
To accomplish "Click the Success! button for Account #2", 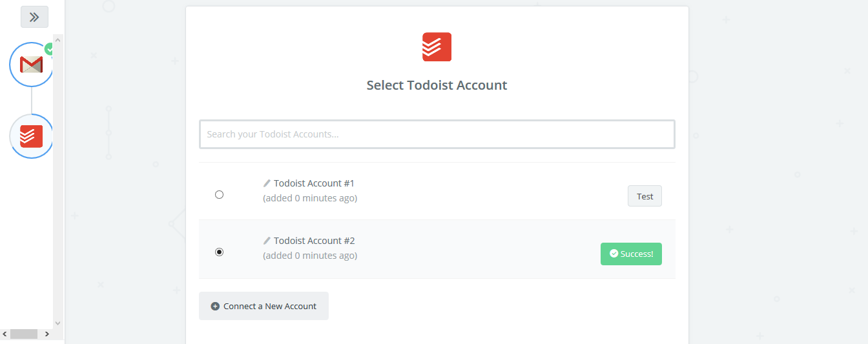I will click(x=631, y=254).
